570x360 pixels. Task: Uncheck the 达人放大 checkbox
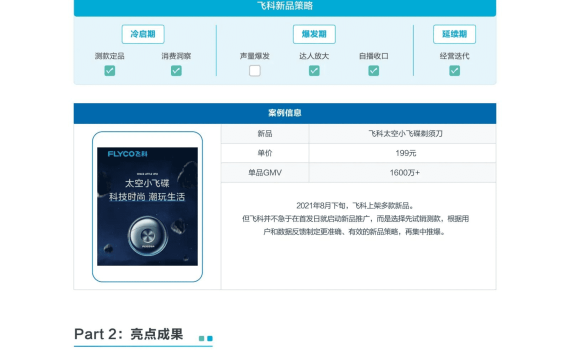pyautogui.click(x=314, y=71)
